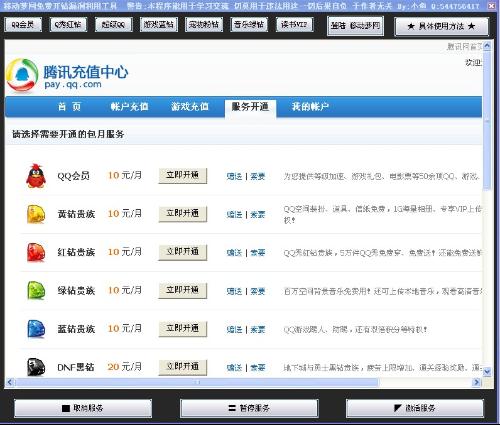
Task: Click the DNF黑钻 service name text
Action: pyautogui.click(x=76, y=367)
